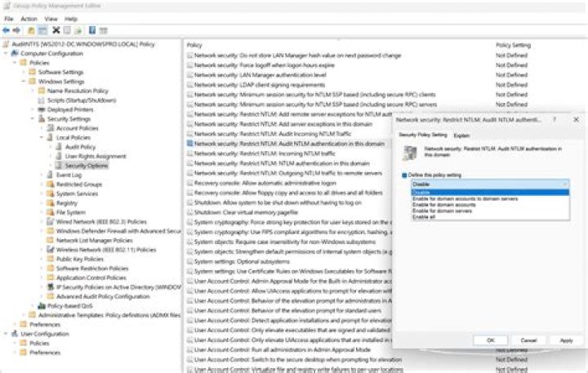This screenshot has width=588, height=373.
Task: Collapse the Computer Configuration tree node
Action: tap(6, 54)
